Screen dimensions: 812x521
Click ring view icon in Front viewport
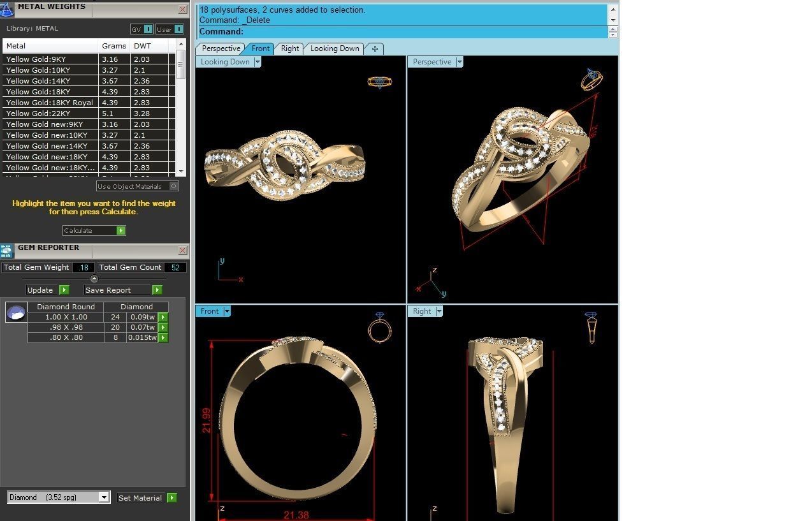pyautogui.click(x=379, y=327)
